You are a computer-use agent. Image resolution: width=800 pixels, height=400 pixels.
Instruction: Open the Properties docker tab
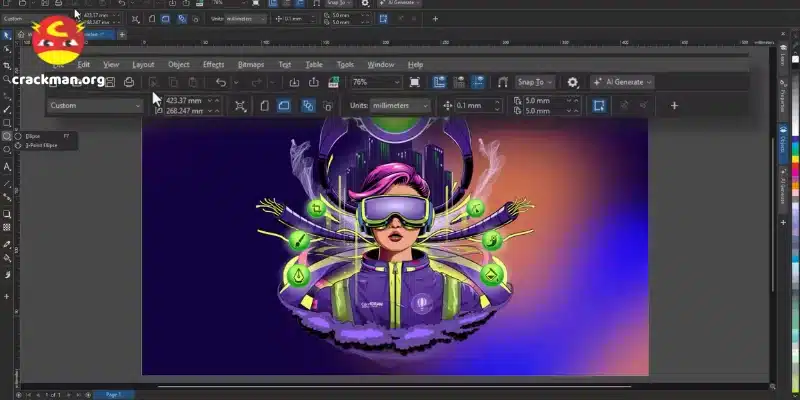tap(783, 96)
